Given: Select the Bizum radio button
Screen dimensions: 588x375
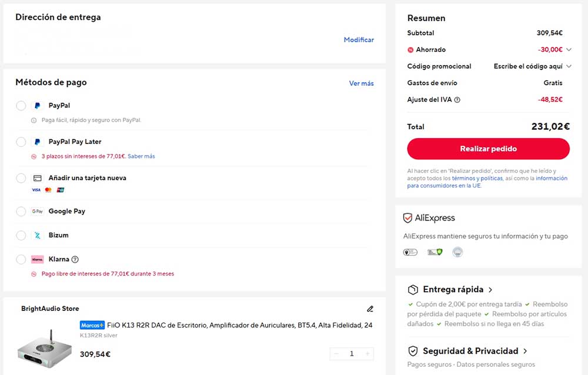Looking at the screenshot, I should pos(21,236).
